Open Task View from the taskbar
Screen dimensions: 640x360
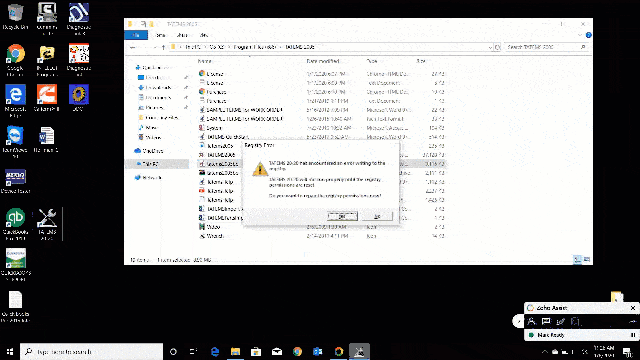tap(193, 351)
